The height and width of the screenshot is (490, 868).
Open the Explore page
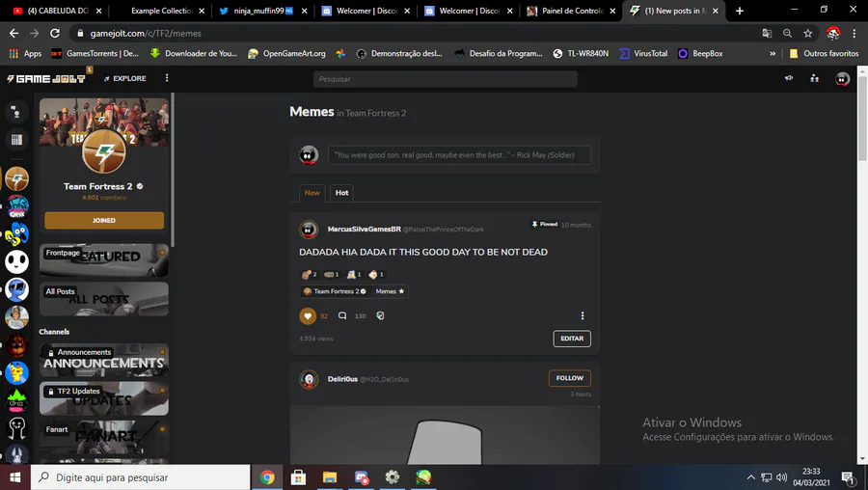pyautogui.click(x=125, y=79)
